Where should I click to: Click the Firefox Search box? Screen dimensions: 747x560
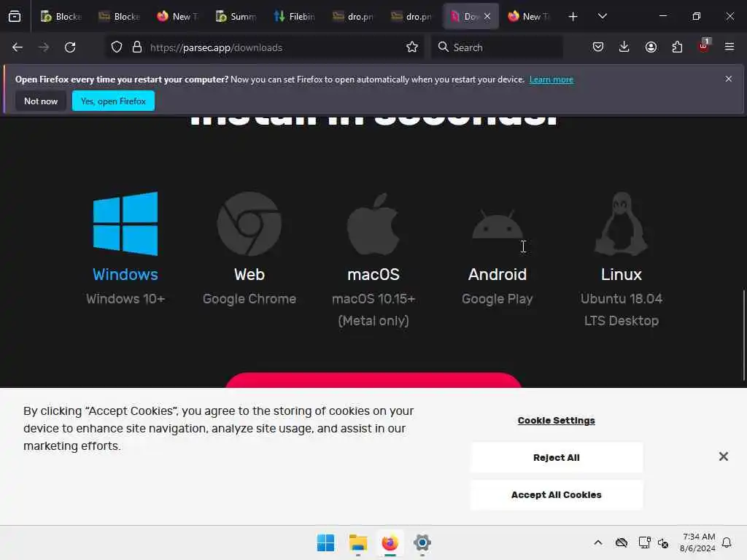tap(497, 47)
